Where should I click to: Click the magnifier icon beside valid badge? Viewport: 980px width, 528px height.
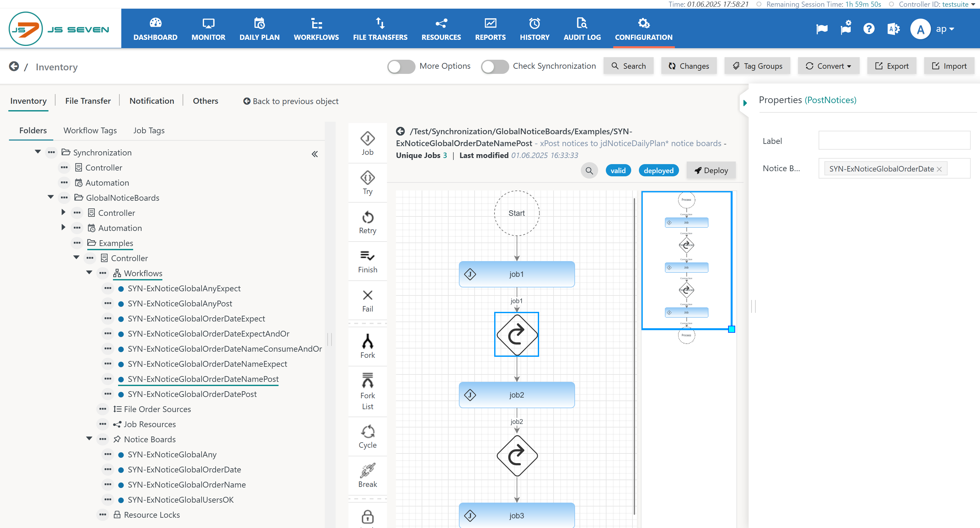[589, 171]
